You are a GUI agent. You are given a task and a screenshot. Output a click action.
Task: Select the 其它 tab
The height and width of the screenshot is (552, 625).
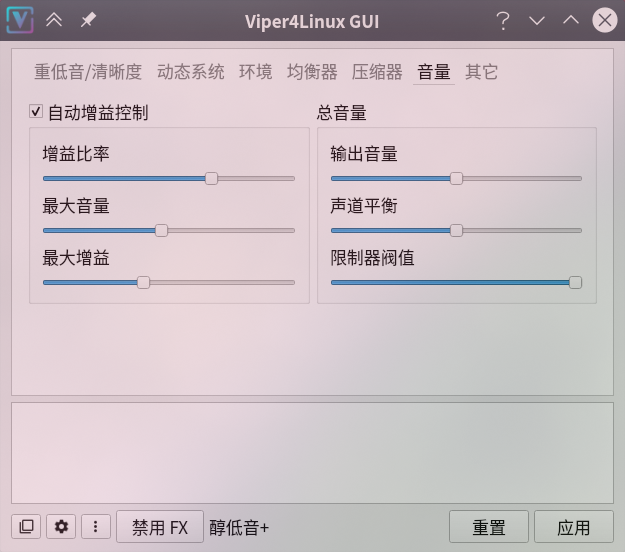pos(482,72)
